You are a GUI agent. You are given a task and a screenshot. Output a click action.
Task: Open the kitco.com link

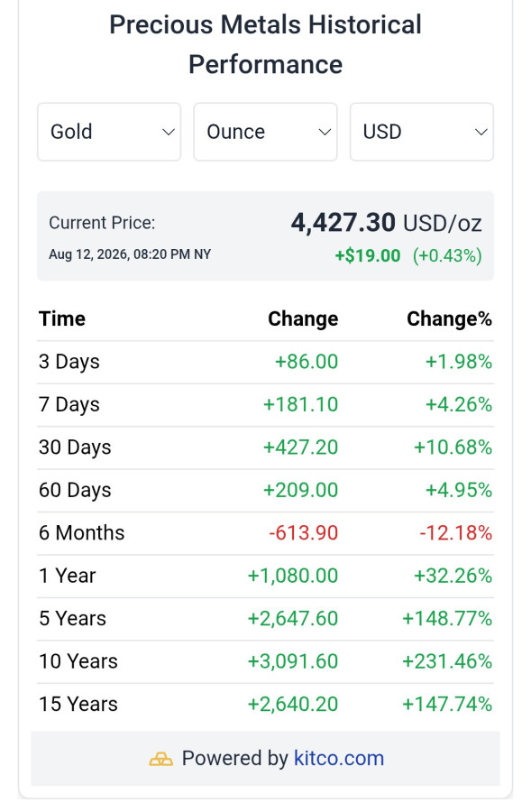point(339,759)
